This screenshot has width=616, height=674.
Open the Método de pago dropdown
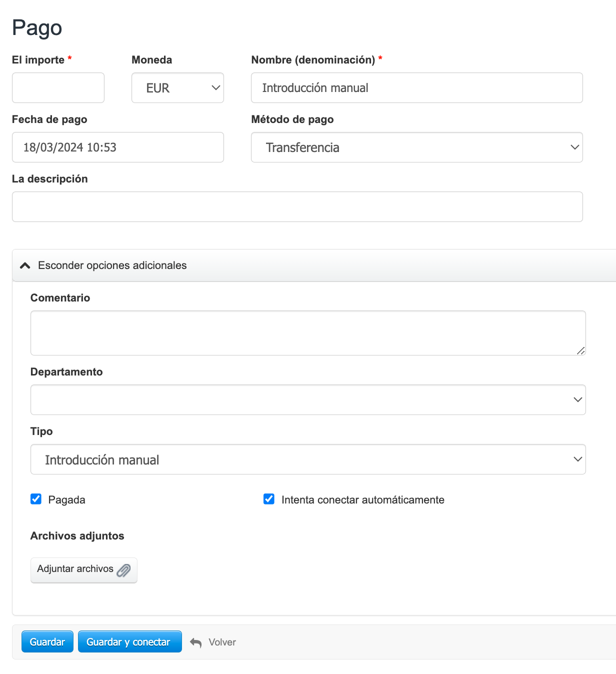pos(416,147)
